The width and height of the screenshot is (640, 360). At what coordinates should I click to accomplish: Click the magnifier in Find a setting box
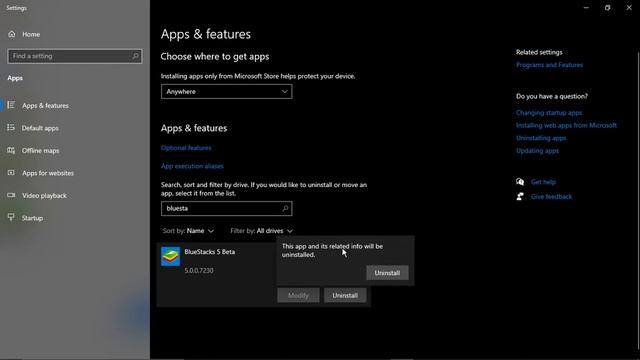(x=136, y=56)
